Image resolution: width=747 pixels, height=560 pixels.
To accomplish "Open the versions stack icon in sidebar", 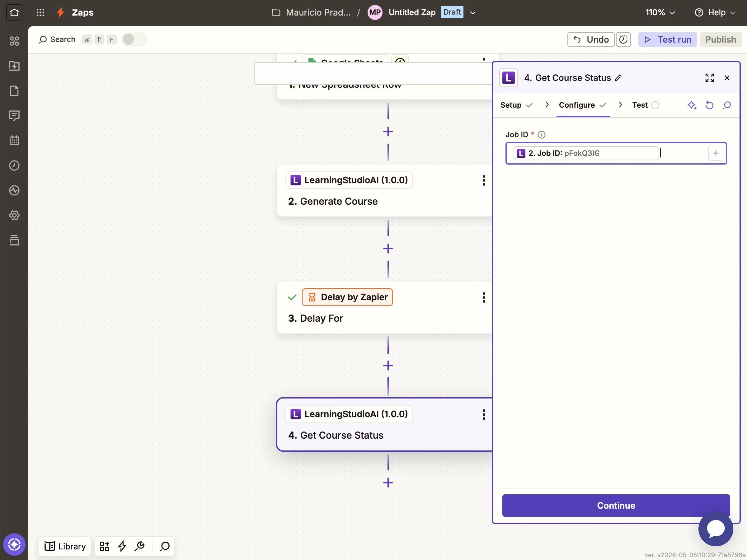I will tap(14, 240).
